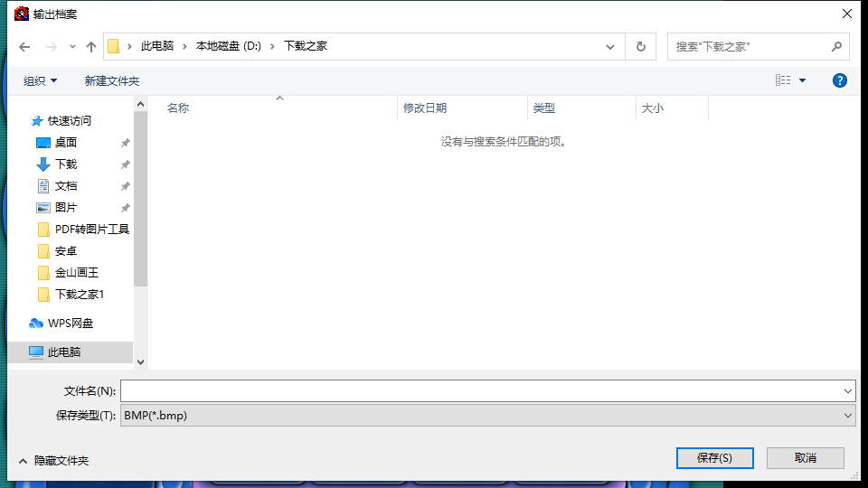The width and height of the screenshot is (868, 488).
Task: Select 此电脑 in the address path
Action: pyautogui.click(x=157, y=46)
